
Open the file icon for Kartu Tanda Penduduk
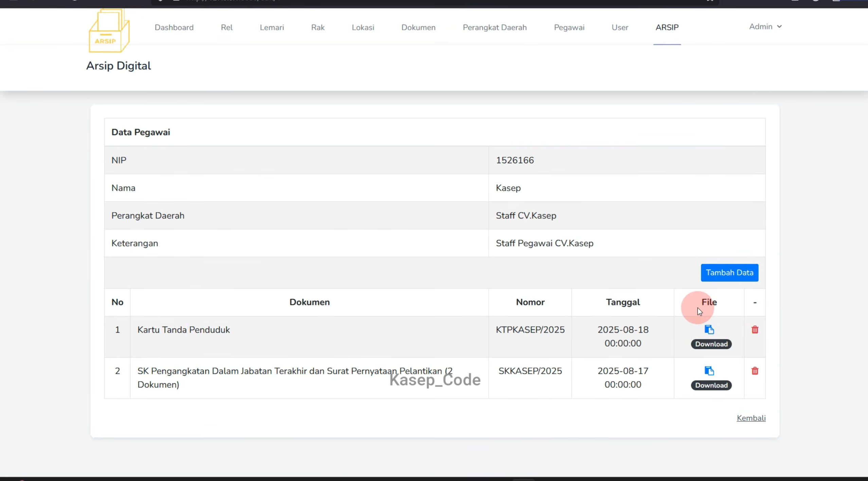point(709,330)
